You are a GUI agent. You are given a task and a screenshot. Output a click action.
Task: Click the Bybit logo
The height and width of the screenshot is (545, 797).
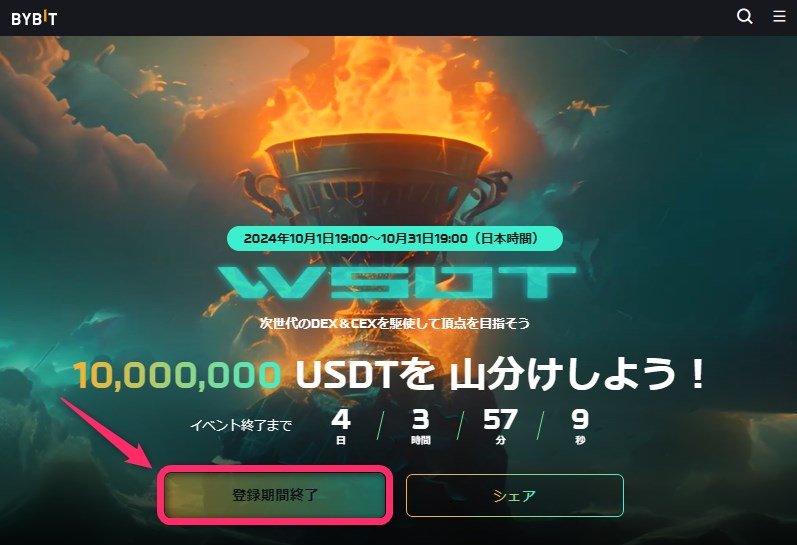point(34,18)
